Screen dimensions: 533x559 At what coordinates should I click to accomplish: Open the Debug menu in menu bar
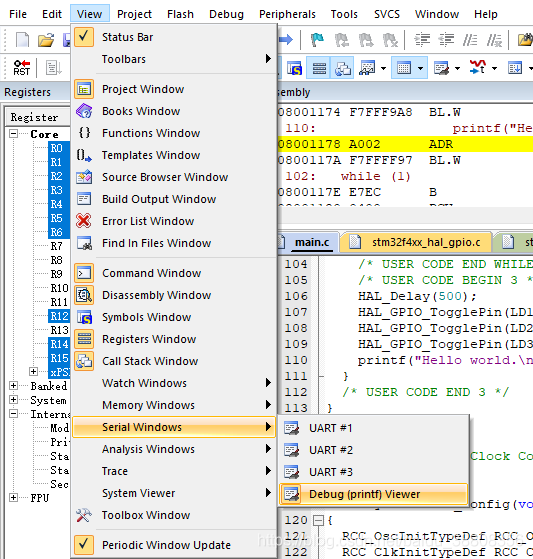tap(226, 14)
